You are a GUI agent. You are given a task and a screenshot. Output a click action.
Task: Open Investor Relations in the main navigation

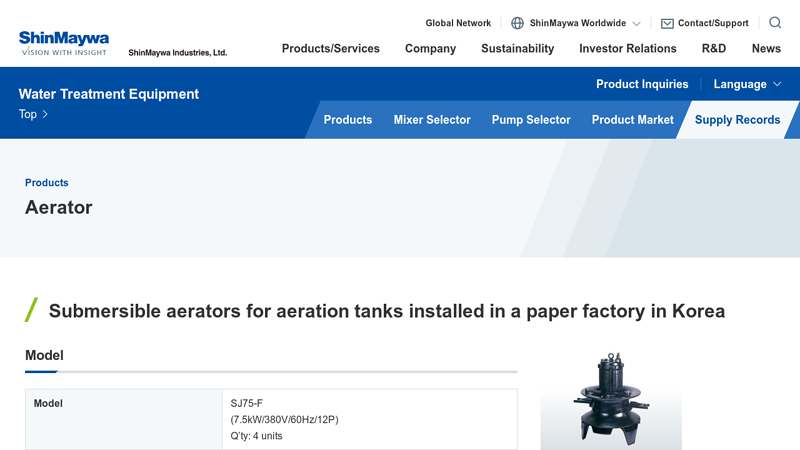627,48
